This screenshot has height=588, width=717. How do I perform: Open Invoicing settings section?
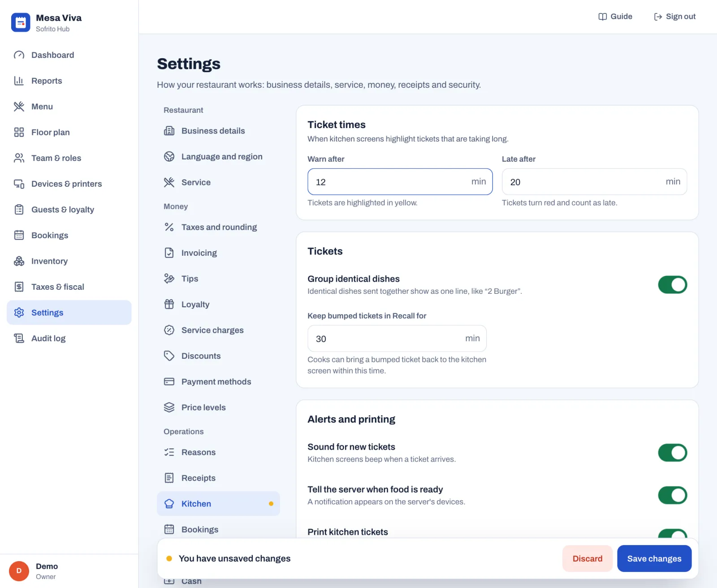[218, 253]
